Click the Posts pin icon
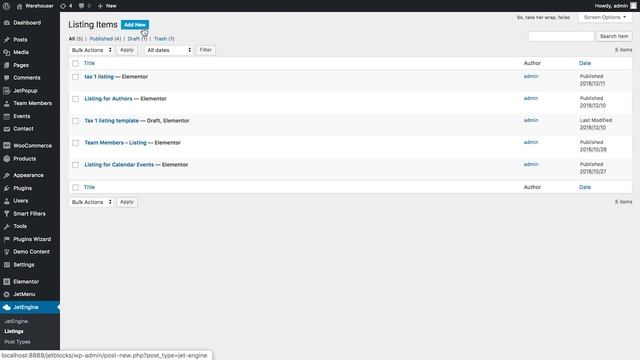This screenshot has height=360, width=640. pos(7,40)
